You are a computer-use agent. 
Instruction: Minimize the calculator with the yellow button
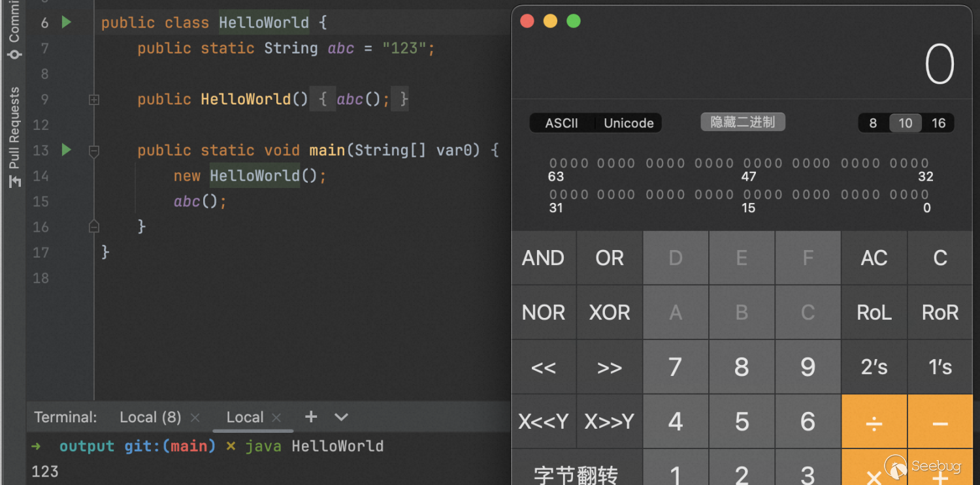click(x=550, y=22)
